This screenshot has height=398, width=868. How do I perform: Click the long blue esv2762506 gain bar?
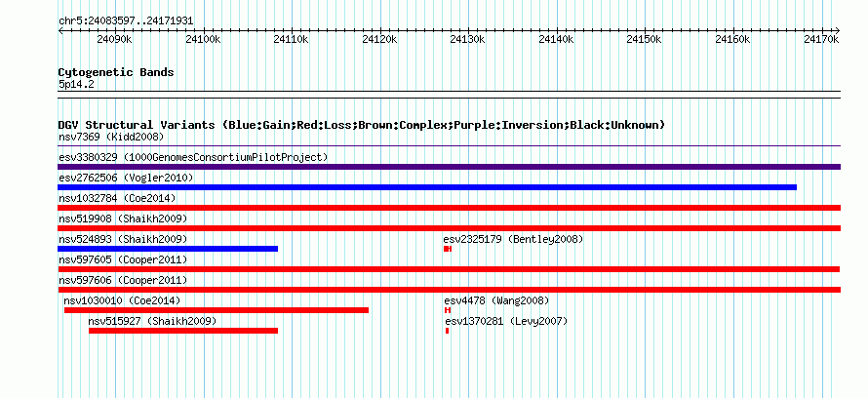click(427, 187)
